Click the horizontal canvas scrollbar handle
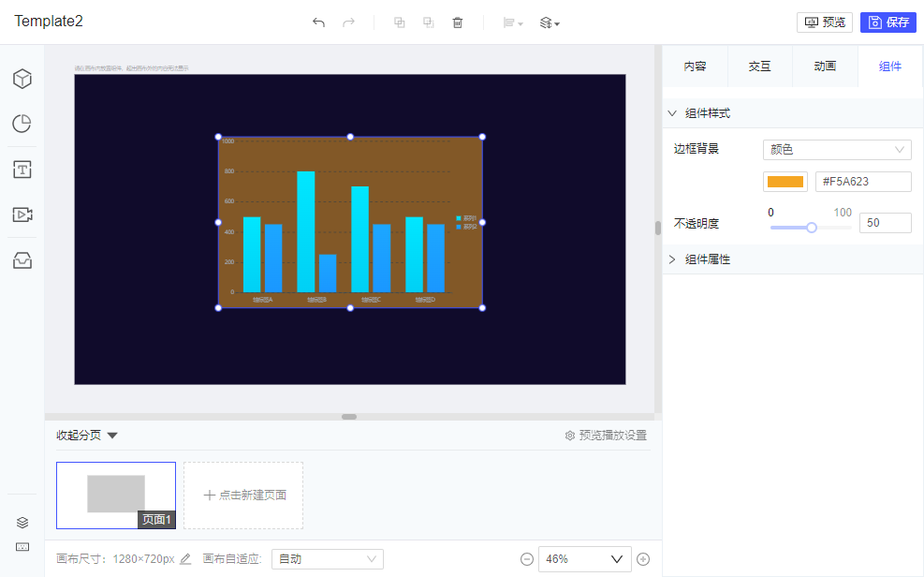Screen dimensions: 924x577 349,417
